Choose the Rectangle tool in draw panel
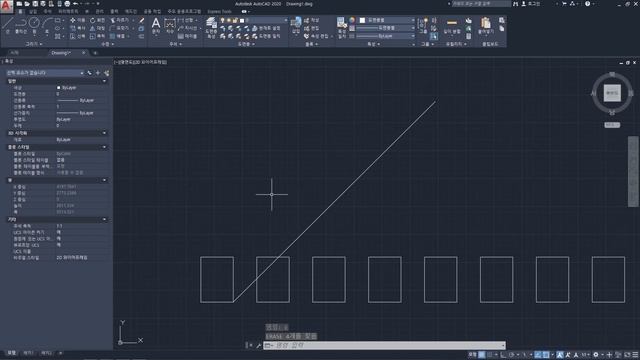This screenshot has height=360, width=640. (x=58, y=20)
